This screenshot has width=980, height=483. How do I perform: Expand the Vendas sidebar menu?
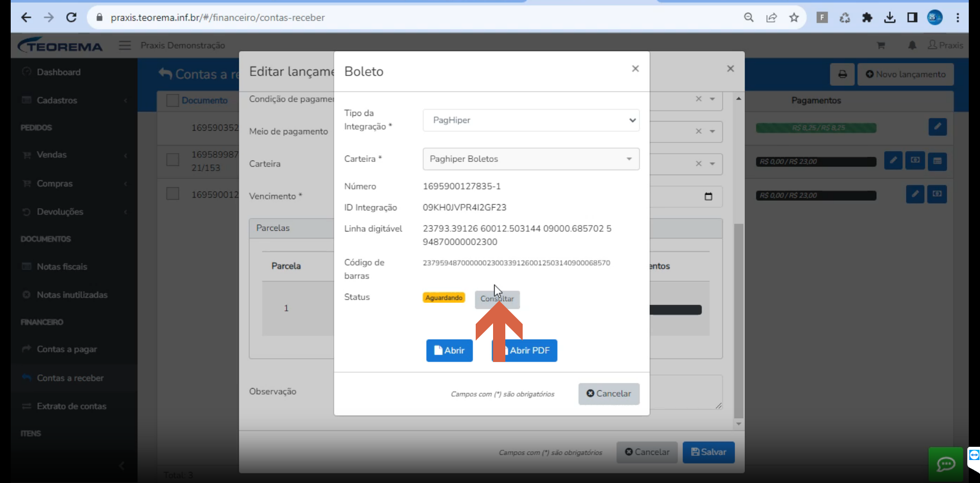click(74, 155)
